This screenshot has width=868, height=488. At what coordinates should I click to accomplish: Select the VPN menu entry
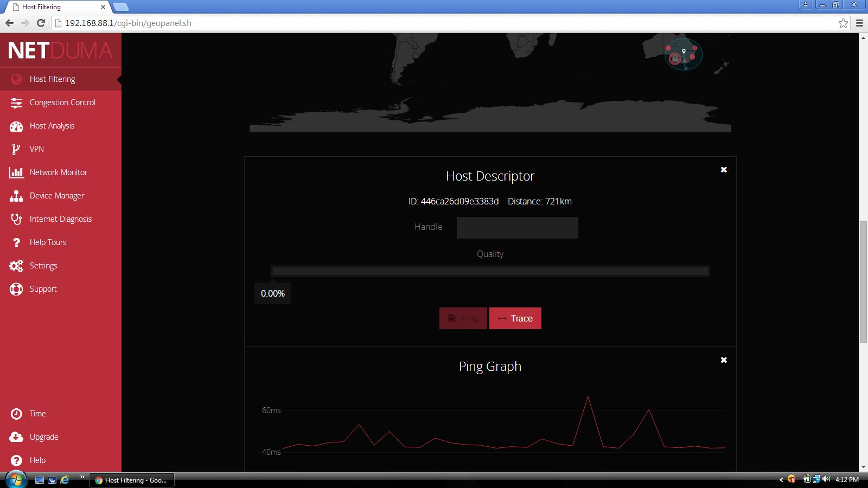pos(61,149)
